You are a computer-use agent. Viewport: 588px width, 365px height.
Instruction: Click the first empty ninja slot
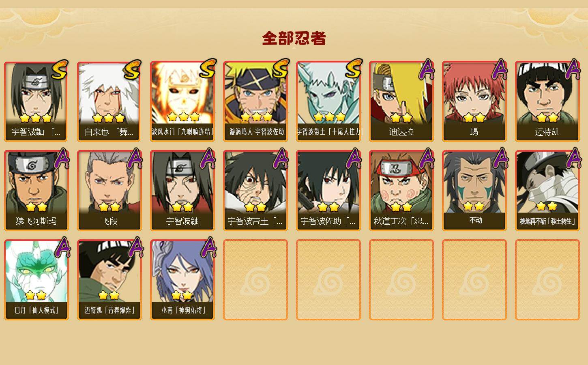255,280
